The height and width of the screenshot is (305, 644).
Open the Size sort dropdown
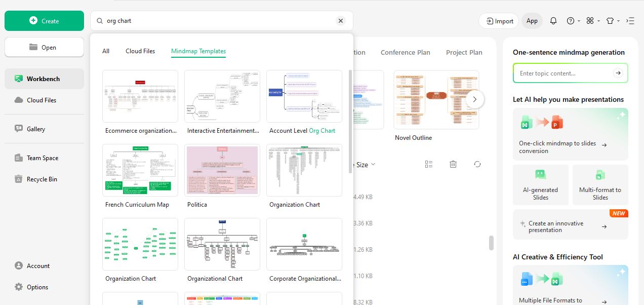click(366, 164)
